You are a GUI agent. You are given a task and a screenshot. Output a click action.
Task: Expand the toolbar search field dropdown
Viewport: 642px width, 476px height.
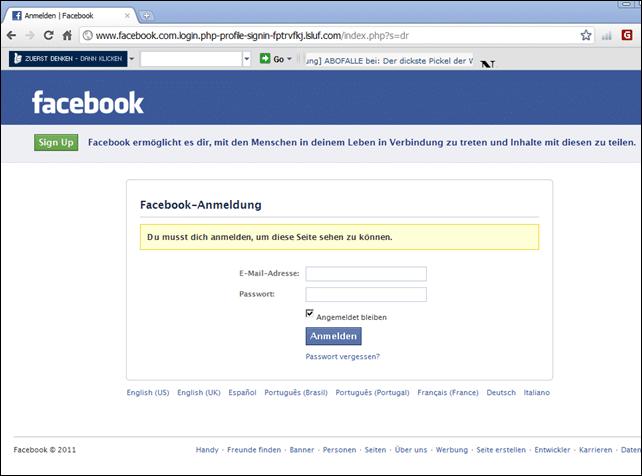(x=246, y=59)
